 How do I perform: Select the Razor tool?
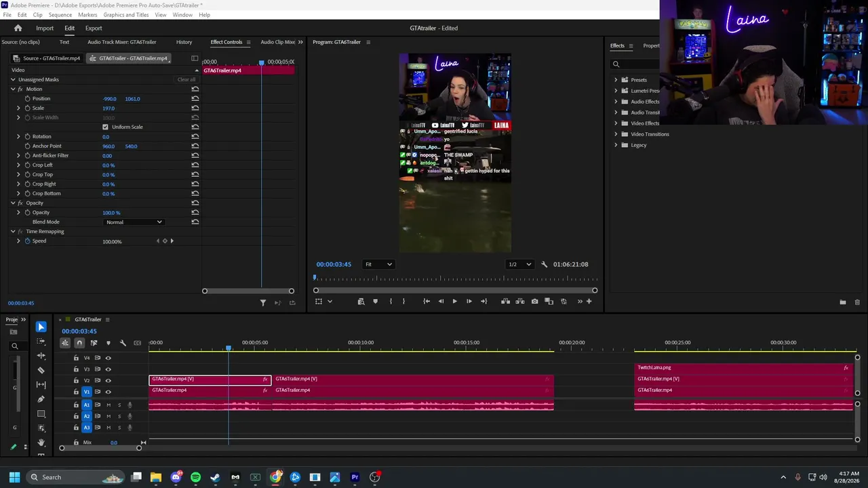(x=41, y=370)
